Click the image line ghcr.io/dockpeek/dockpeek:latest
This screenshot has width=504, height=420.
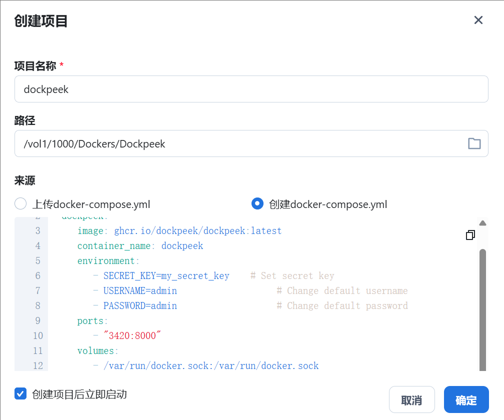(179, 230)
